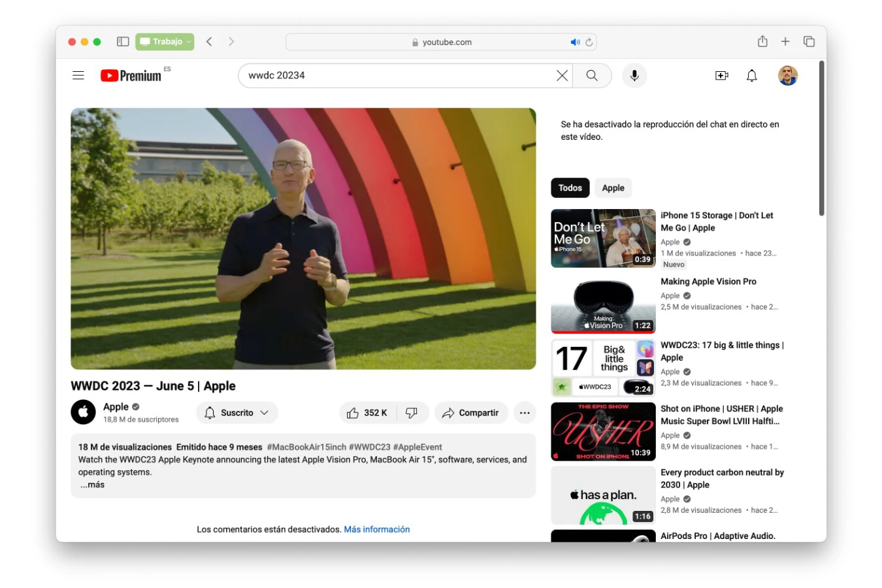Viewport: 882px width, 588px height.
Task: Open the notifications bell
Action: tap(752, 76)
